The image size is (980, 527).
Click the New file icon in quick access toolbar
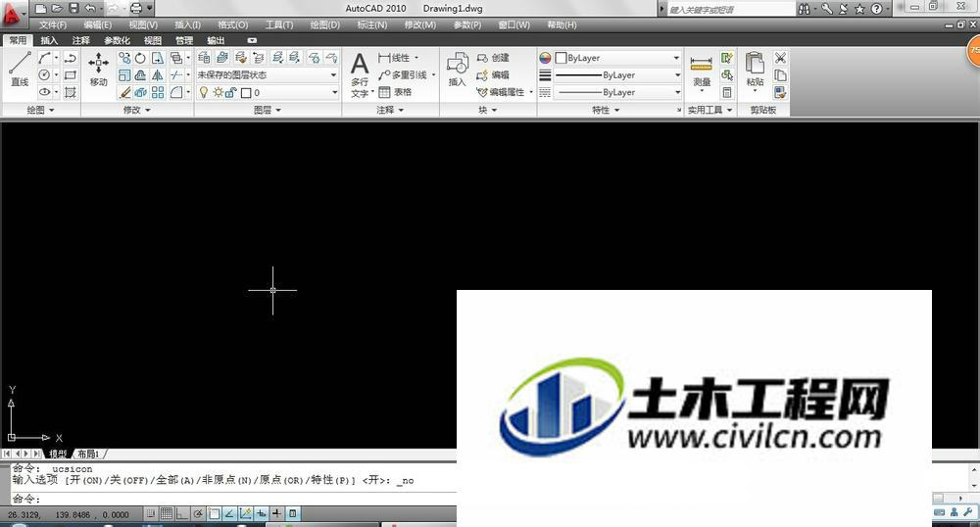[x=40, y=9]
